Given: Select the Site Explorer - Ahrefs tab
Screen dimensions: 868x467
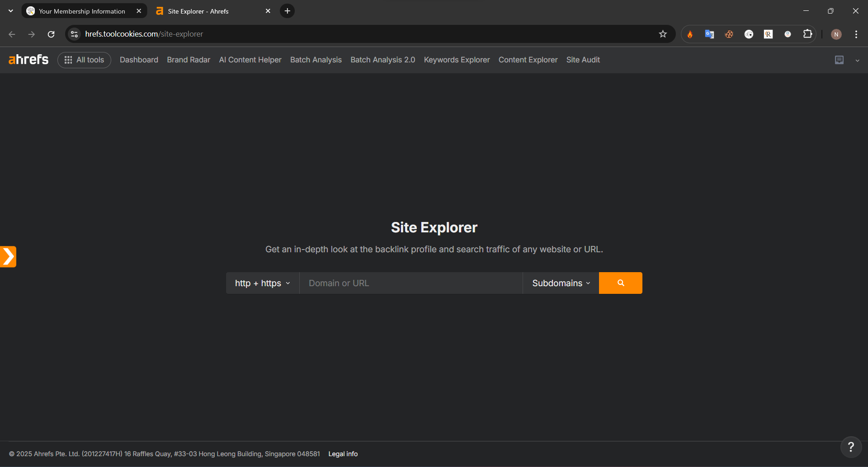Looking at the screenshot, I should point(212,11).
